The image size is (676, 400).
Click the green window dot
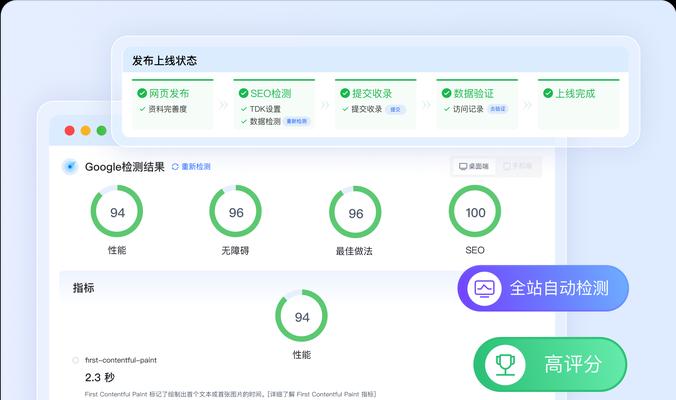point(101,130)
